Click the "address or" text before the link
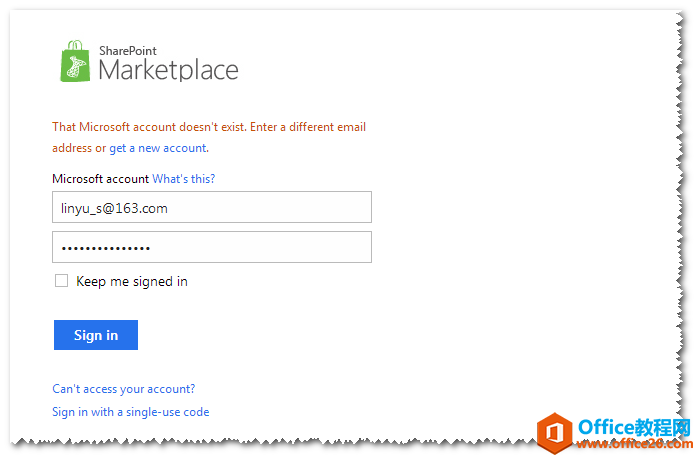The height and width of the screenshot is (461, 700). [79, 148]
